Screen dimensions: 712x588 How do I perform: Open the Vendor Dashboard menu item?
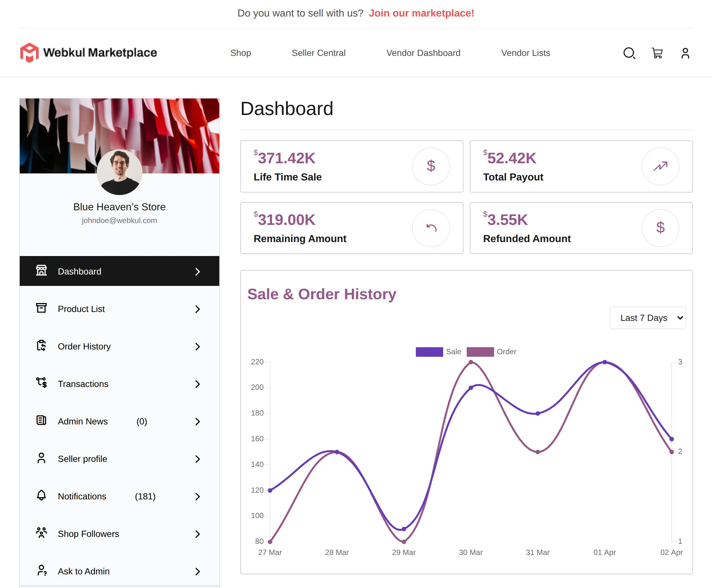click(423, 53)
